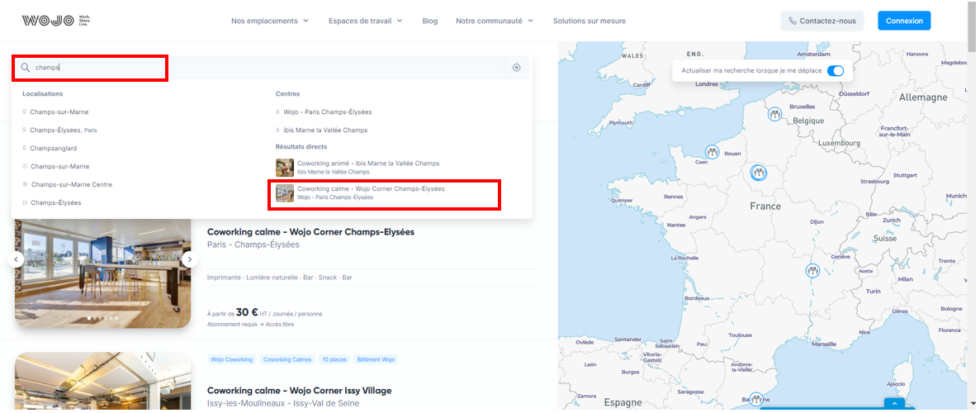Click dot icon beside Champs-sur-Marne Centre

click(25, 184)
